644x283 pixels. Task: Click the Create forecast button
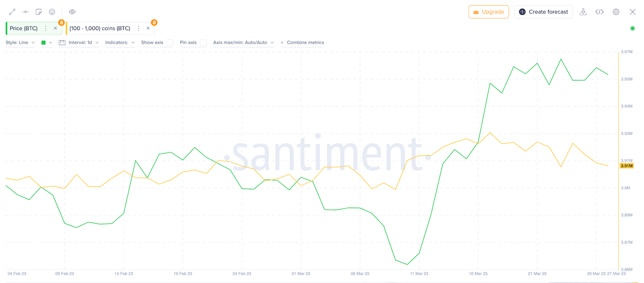pyautogui.click(x=543, y=12)
